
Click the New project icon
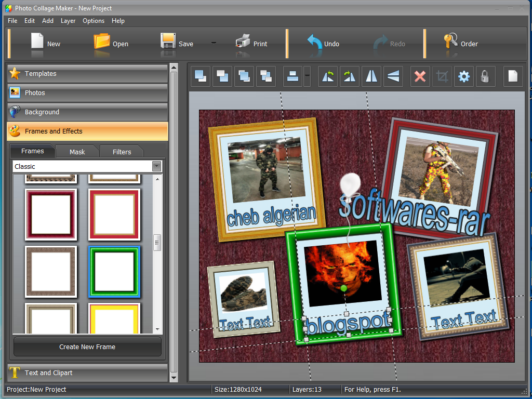tap(37, 41)
